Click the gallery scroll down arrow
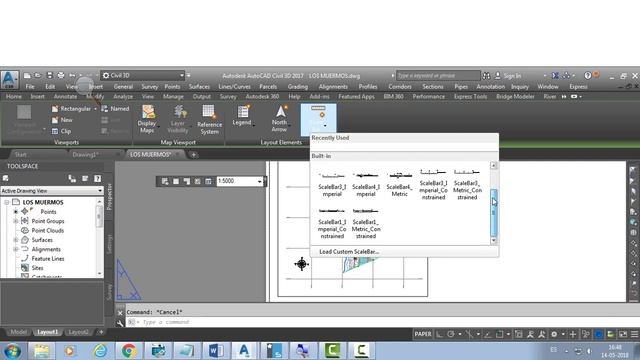The height and width of the screenshot is (360, 640). (x=493, y=241)
